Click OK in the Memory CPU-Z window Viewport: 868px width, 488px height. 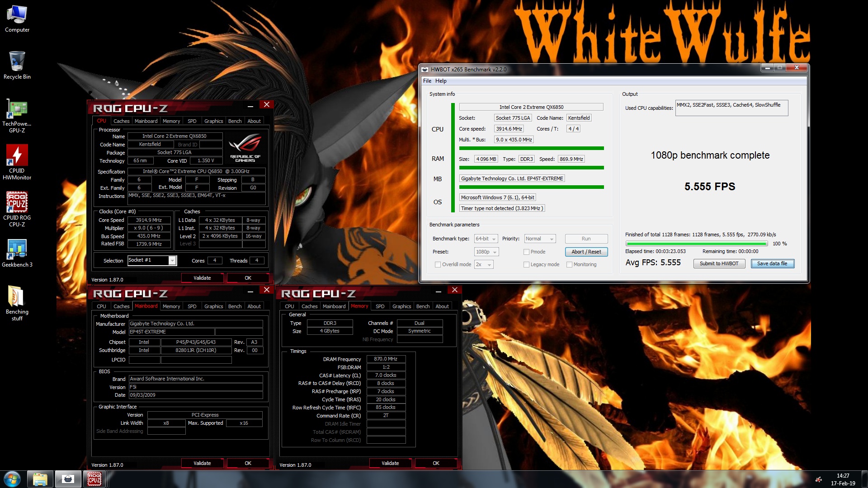436,463
